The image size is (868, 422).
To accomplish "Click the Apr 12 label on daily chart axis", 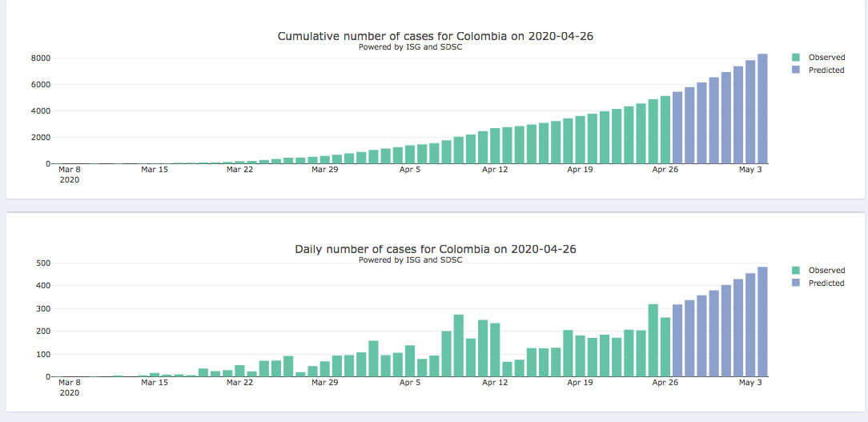I will (495, 383).
